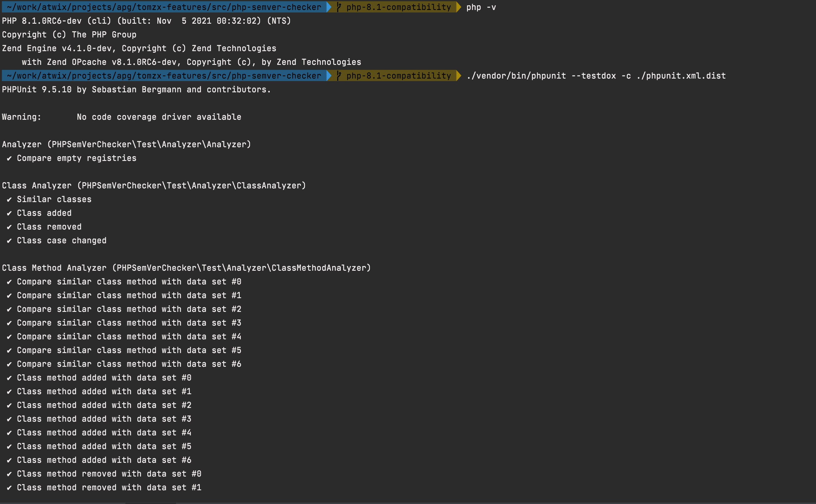Select 'PHPUnit 9.5.10 by Sebastian Bergmann' line
The height and width of the screenshot is (504, 816).
[136, 90]
